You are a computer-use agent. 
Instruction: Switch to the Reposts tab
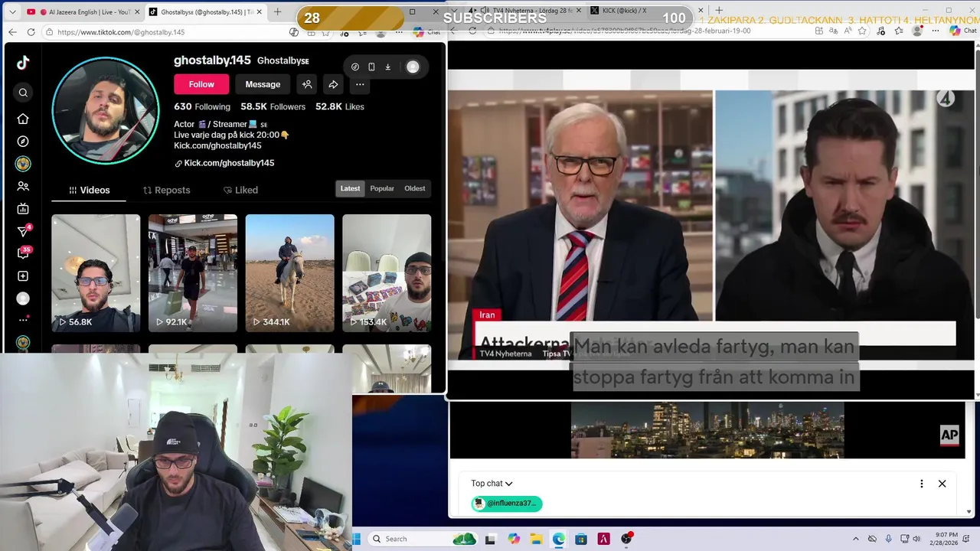pos(166,190)
